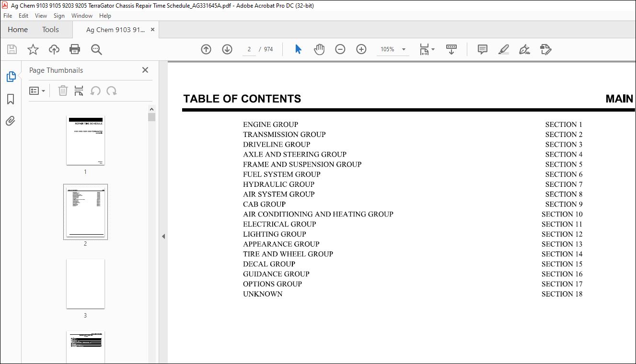This screenshot has width=636, height=364.
Task: Open Page Thumbnails sidebar icon
Action: (11, 76)
